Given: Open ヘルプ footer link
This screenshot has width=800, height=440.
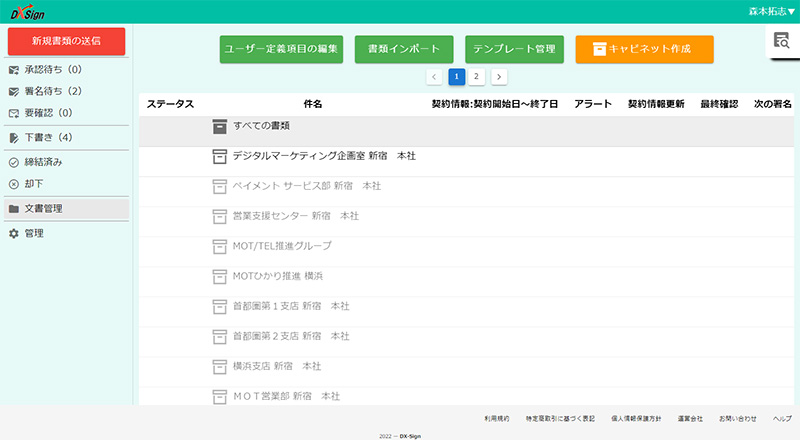Looking at the screenshot, I should (782, 419).
